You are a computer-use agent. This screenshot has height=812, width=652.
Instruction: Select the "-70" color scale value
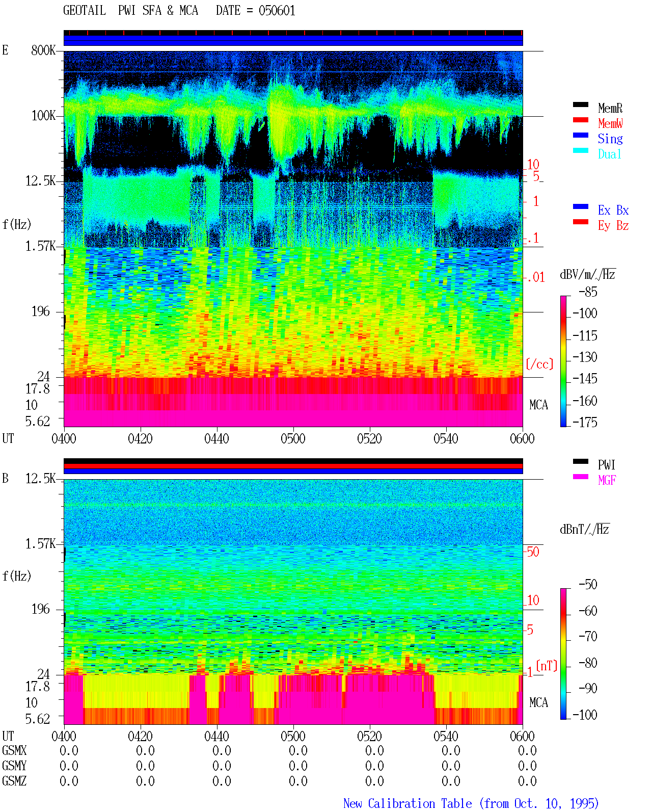588,637
